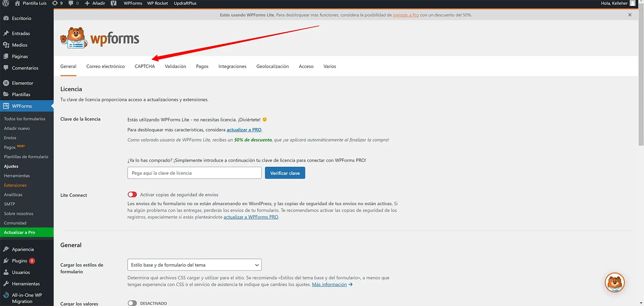Open the Integraciones tab
644x306 pixels.
point(232,66)
